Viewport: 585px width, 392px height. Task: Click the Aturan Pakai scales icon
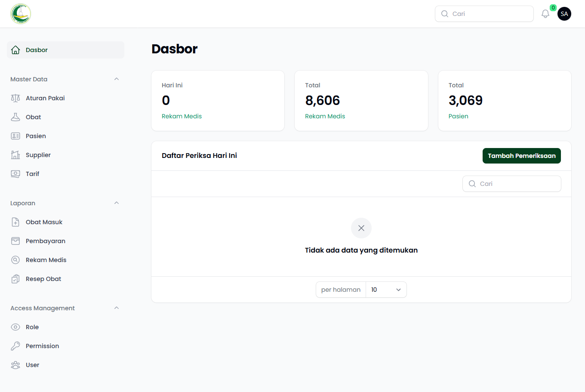pos(15,98)
